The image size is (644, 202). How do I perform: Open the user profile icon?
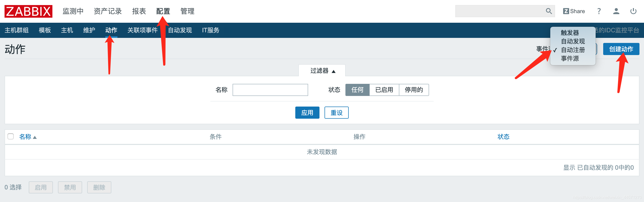[x=616, y=11]
